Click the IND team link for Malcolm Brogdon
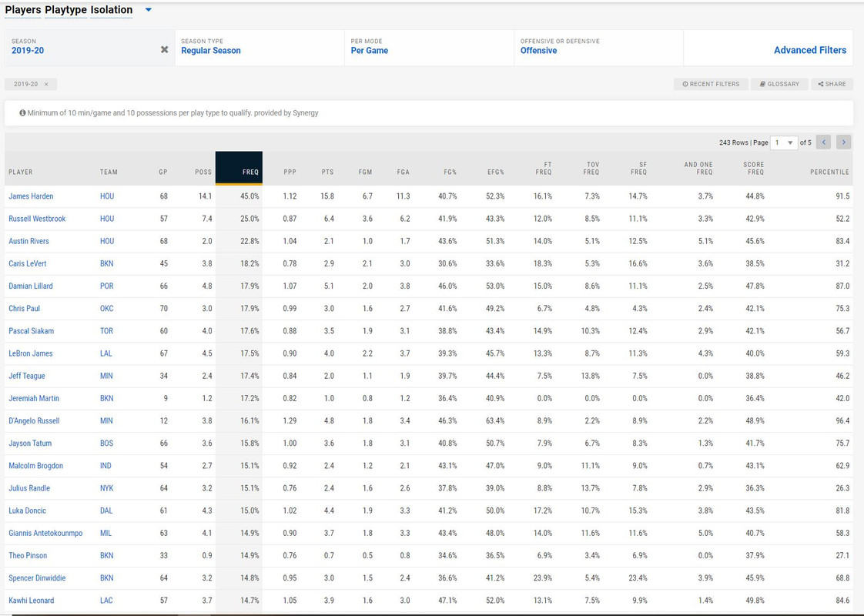 (x=105, y=466)
